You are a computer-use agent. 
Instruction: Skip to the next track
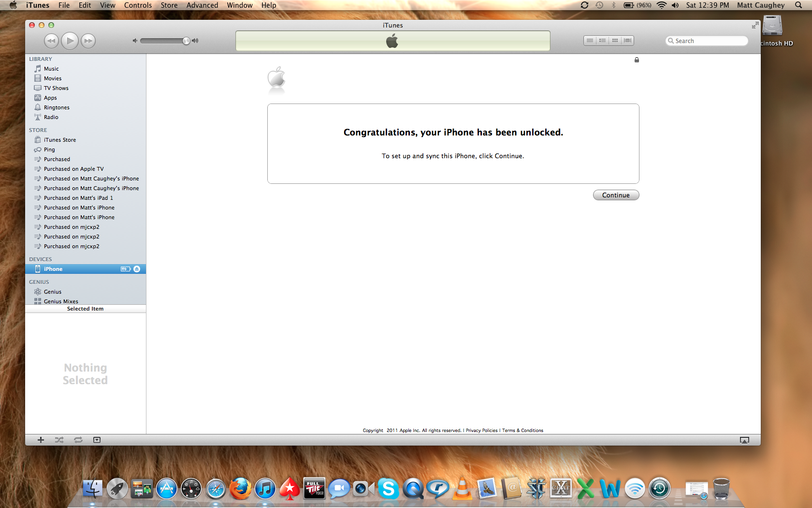pyautogui.click(x=88, y=41)
